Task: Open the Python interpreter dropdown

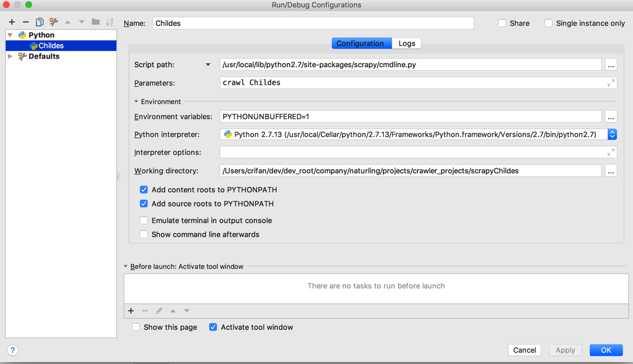Action: coord(612,134)
